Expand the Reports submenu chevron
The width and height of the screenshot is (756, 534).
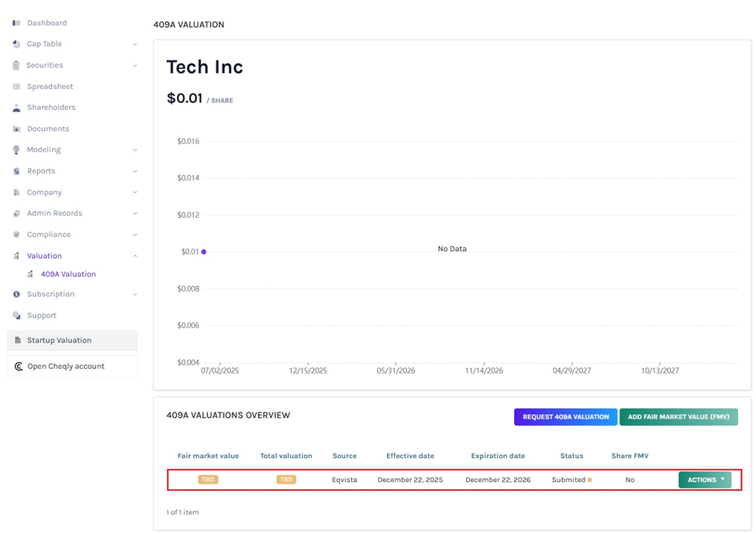pos(135,171)
